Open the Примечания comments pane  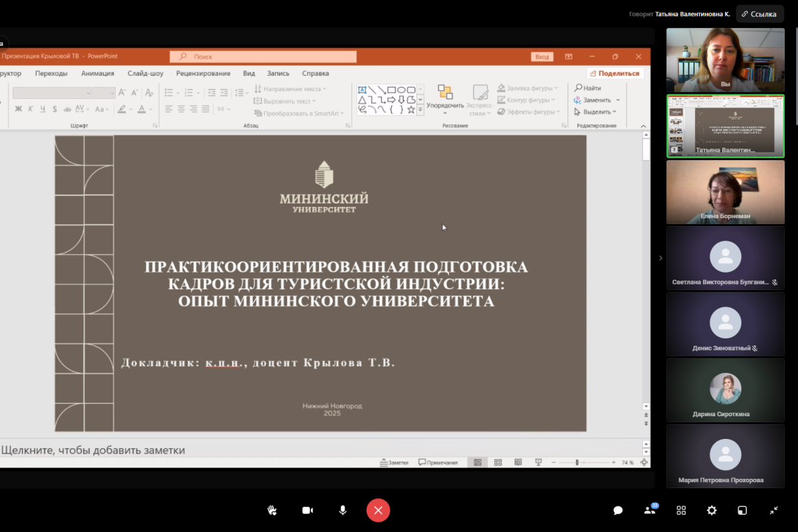438,462
